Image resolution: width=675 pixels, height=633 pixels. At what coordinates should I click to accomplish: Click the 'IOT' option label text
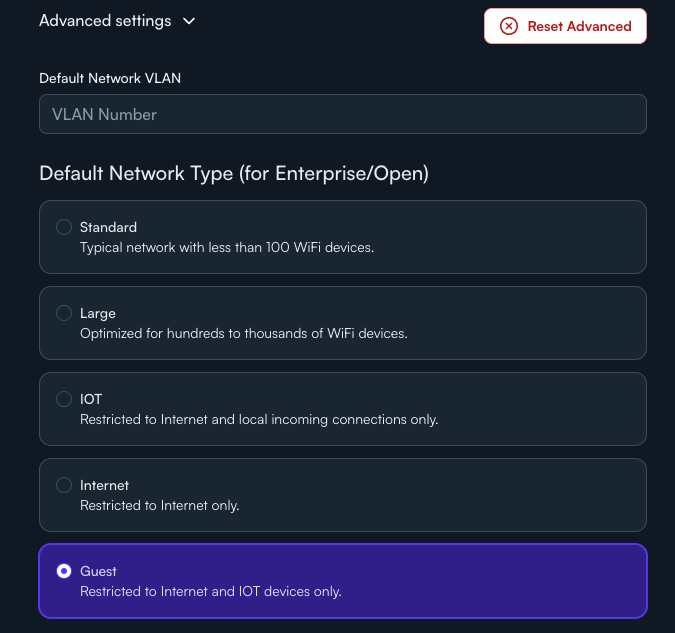click(x=91, y=399)
